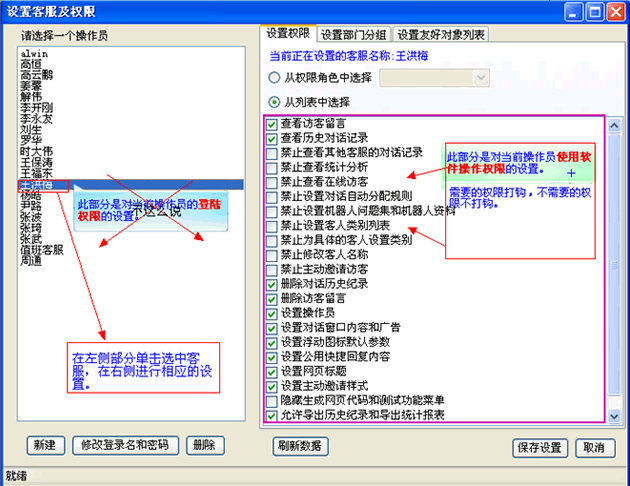Uncheck 允许导出历史纪录和导出统计报表
The height and width of the screenshot is (486, 630).
(272, 415)
